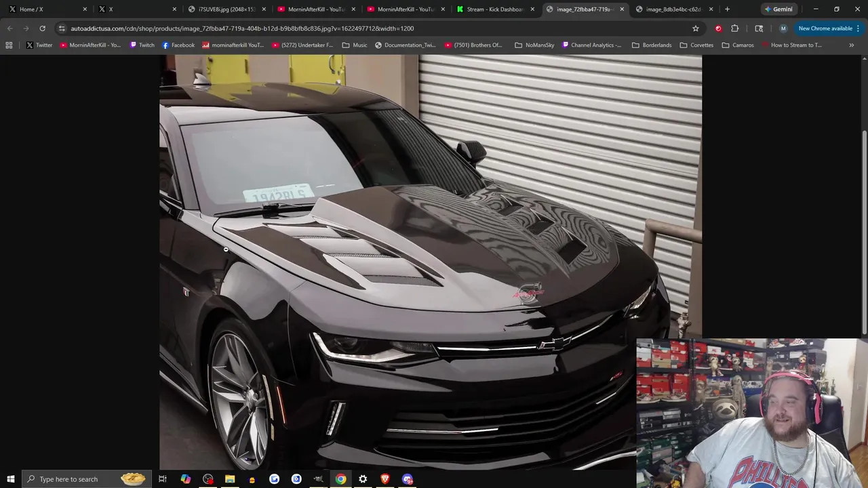The image size is (868, 488).
Task: Click the Type here to search box
Action: click(85, 479)
